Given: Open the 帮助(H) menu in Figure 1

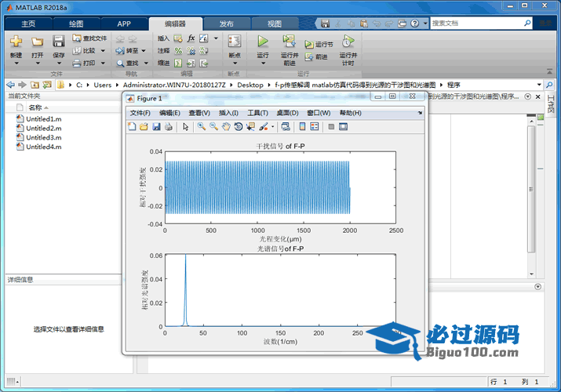Looking at the screenshot, I should [x=350, y=113].
